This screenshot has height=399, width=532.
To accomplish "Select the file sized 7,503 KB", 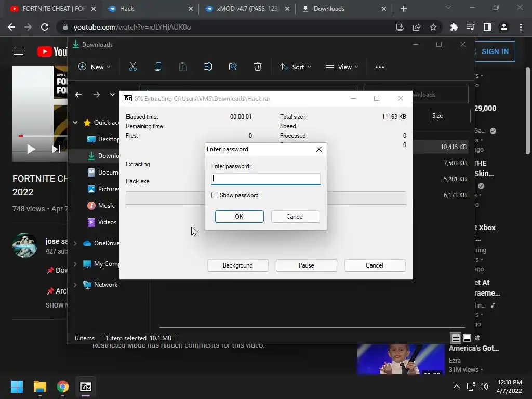I will click(455, 163).
